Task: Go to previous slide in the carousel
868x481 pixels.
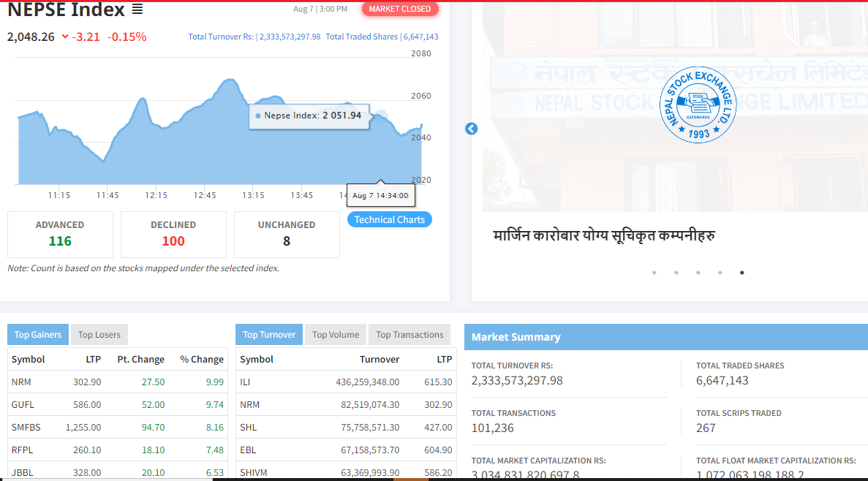Action: coord(471,129)
